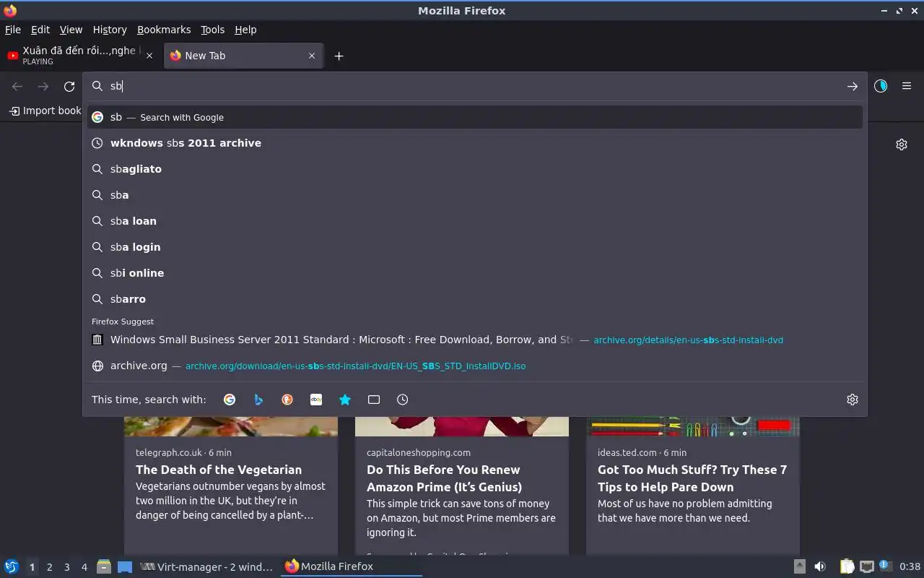Open the View menu
Viewport: 924px width, 578px height.
[x=71, y=30]
